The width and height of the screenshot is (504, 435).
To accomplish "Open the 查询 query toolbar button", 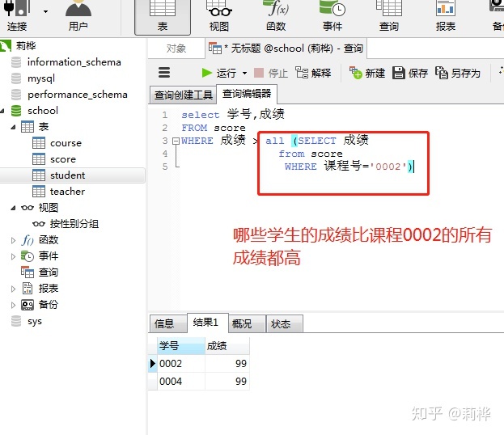I will [389, 16].
